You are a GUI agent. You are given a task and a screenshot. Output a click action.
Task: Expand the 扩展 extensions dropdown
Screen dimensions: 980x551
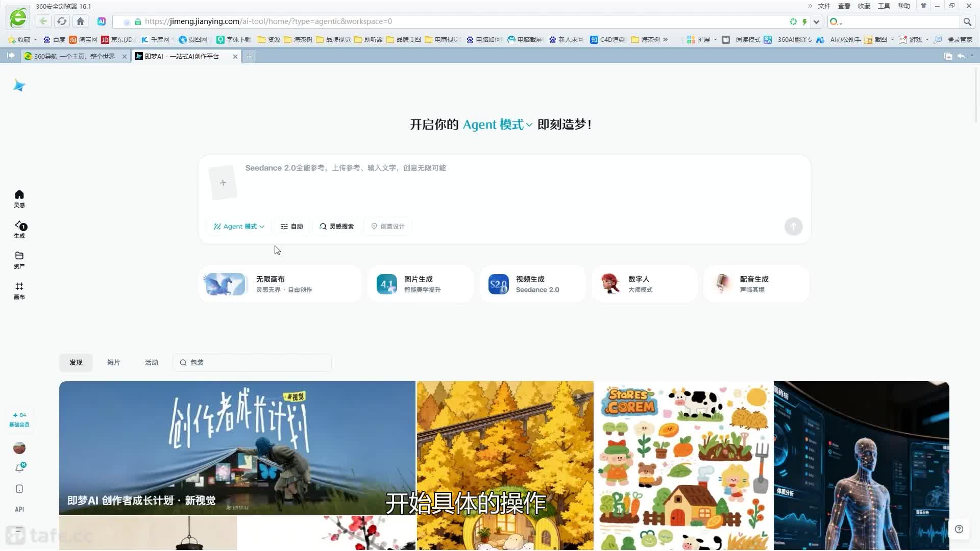(x=715, y=40)
